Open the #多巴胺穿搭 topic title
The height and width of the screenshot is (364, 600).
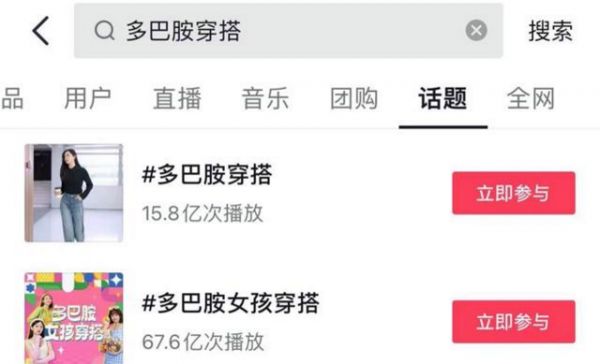click(x=207, y=174)
